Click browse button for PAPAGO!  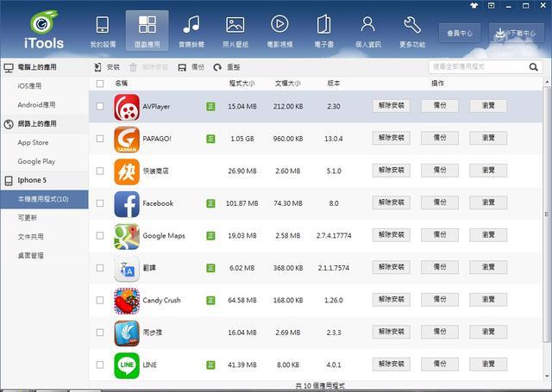point(488,138)
